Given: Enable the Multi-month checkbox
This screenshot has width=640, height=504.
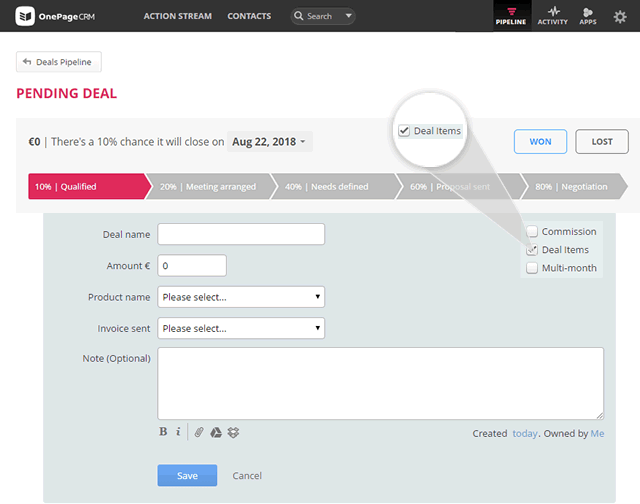Looking at the screenshot, I should click(532, 268).
